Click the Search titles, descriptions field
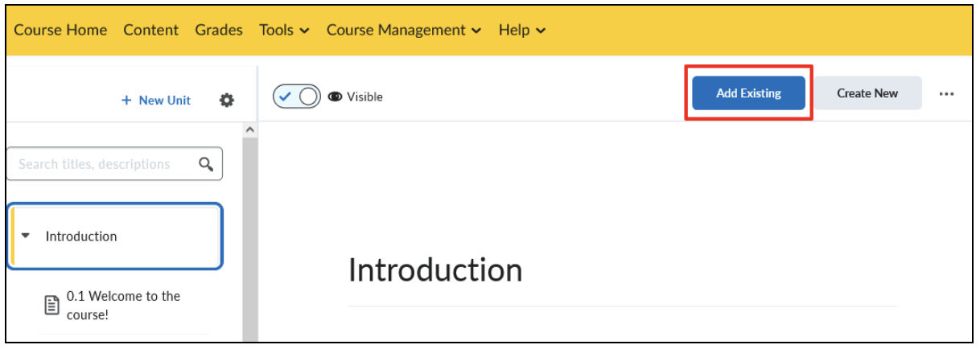 tap(114, 164)
